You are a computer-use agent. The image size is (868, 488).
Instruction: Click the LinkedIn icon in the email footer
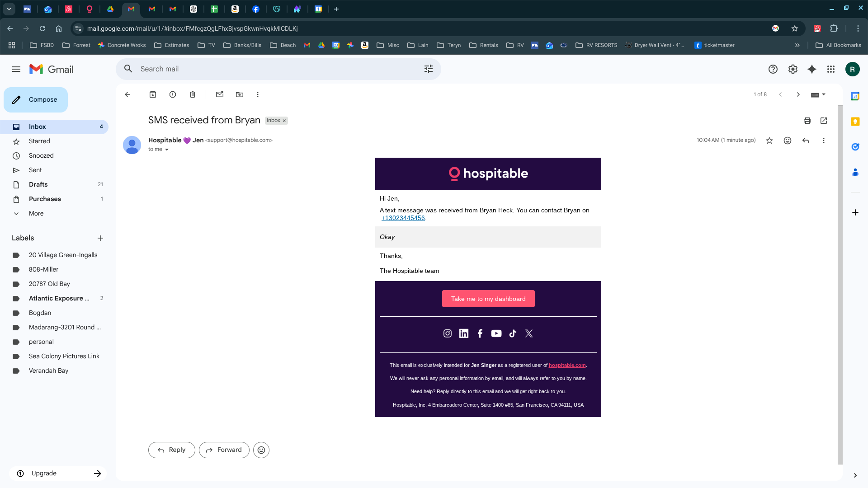[x=464, y=333]
